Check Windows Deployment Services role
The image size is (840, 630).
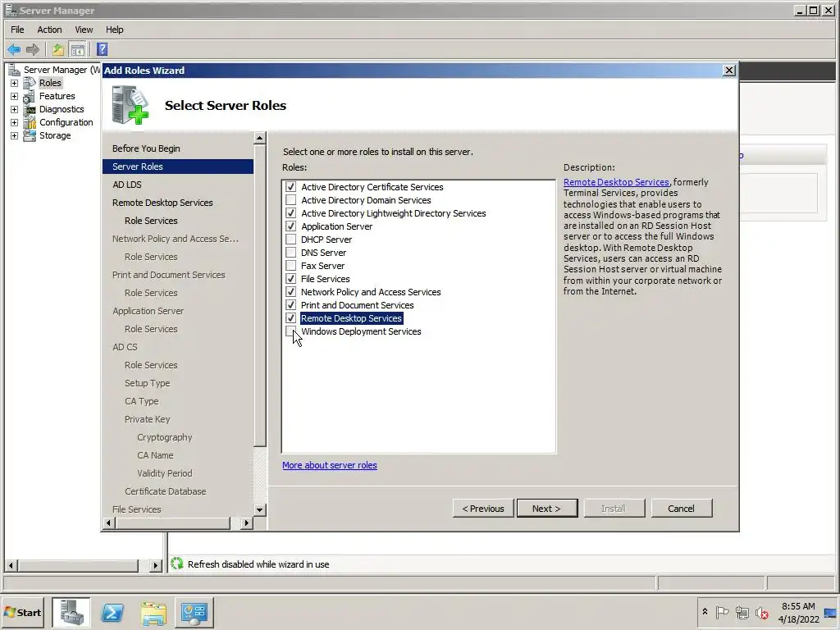coord(291,331)
